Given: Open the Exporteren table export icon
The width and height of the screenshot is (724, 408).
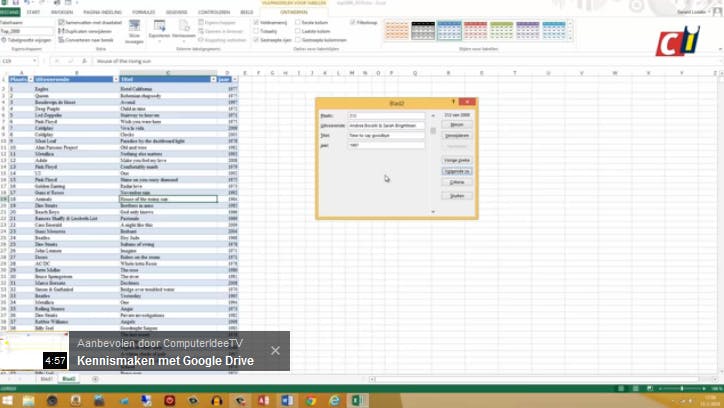Looking at the screenshot, I should click(x=159, y=26).
